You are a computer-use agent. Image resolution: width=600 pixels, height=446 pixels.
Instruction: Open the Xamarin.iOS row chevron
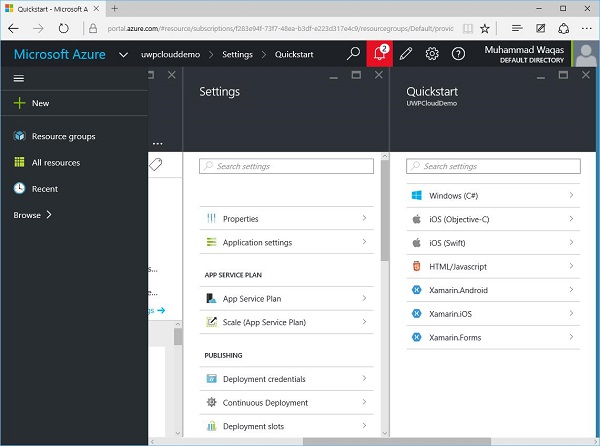pyautogui.click(x=571, y=313)
